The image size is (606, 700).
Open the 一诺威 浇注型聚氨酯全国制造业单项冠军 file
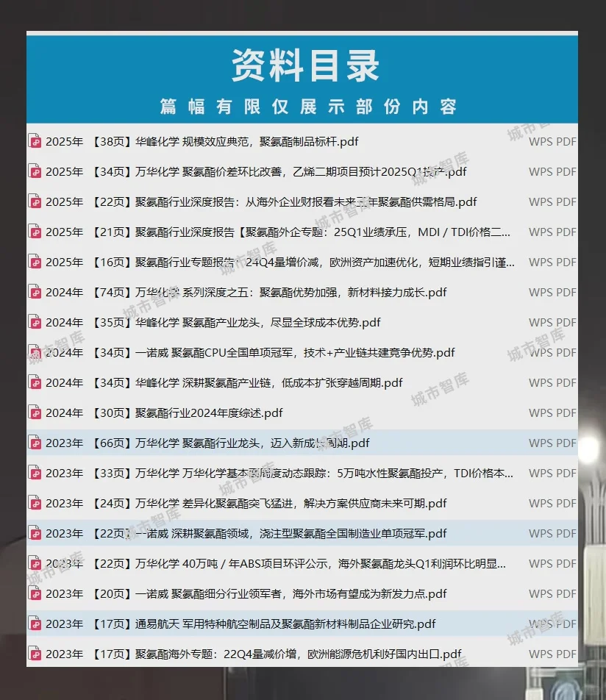click(x=257, y=533)
